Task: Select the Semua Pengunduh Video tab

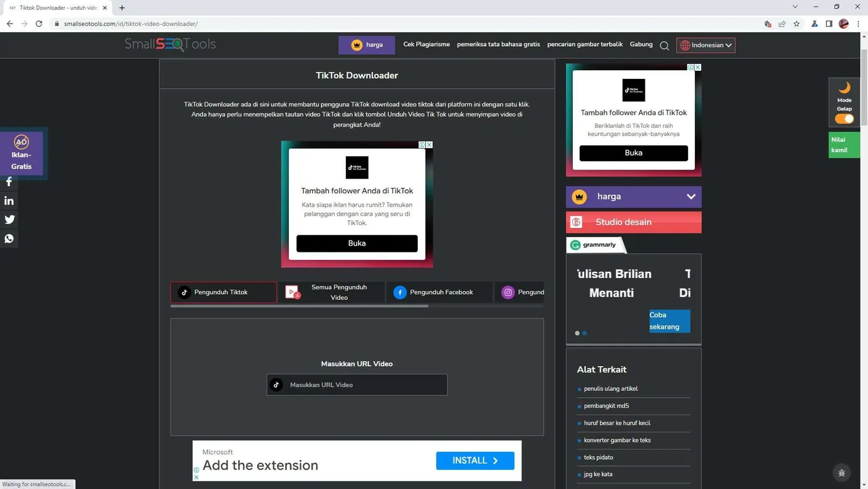Action: [x=332, y=292]
